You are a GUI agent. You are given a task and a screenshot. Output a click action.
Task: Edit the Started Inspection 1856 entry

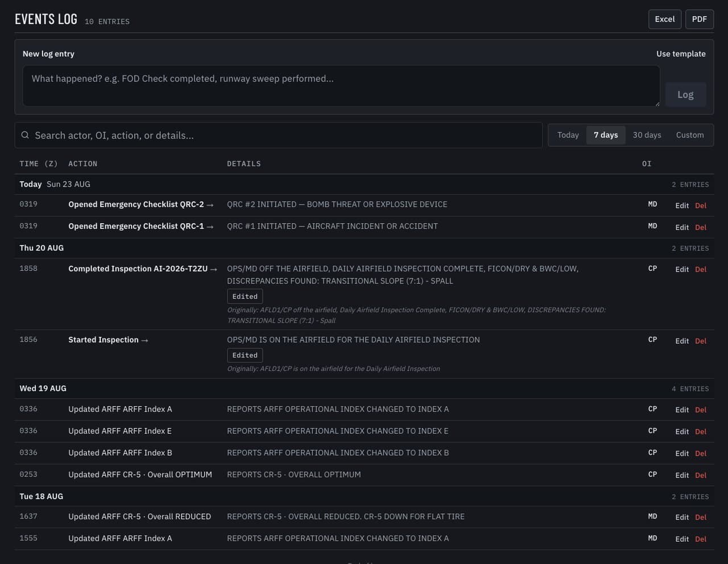coord(682,341)
